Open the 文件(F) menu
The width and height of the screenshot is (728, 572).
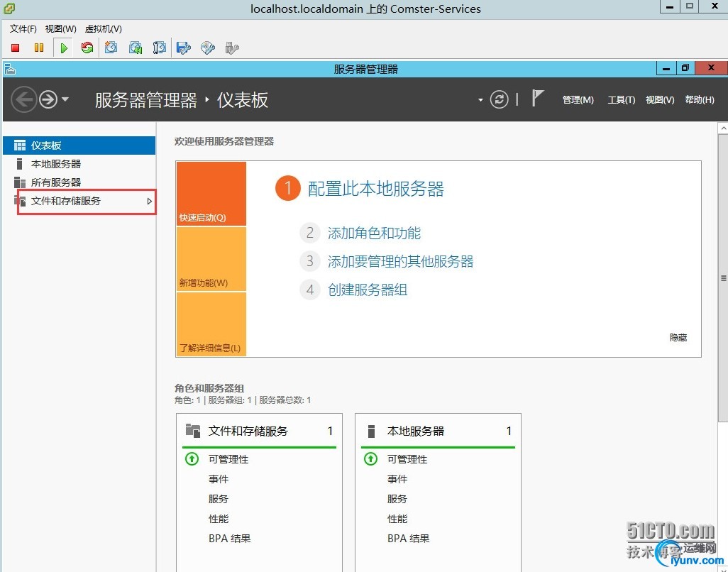[23, 29]
